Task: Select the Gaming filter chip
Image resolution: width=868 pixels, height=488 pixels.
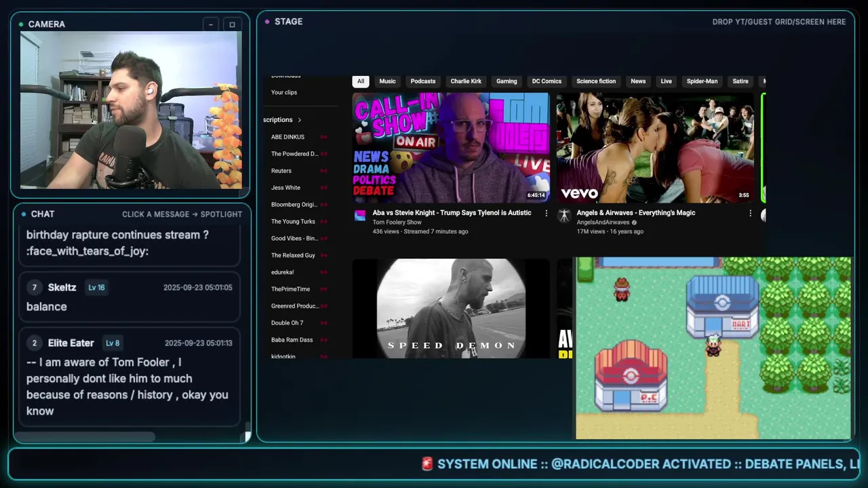Action: point(507,81)
